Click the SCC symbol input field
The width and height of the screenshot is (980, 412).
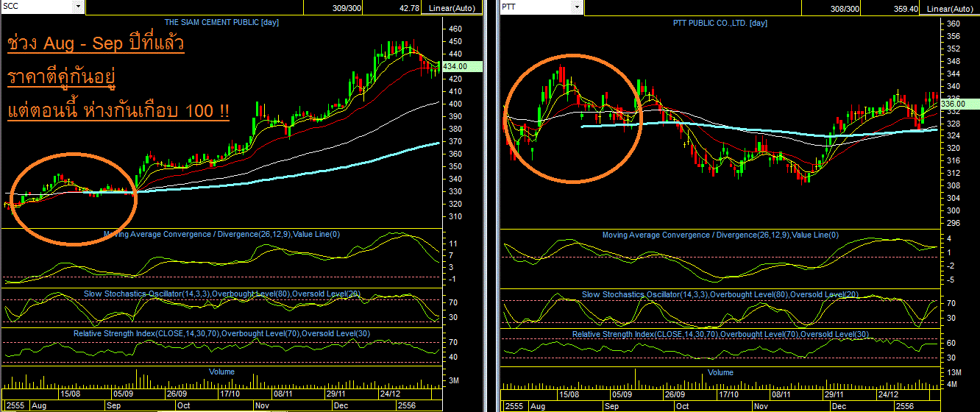point(37,7)
